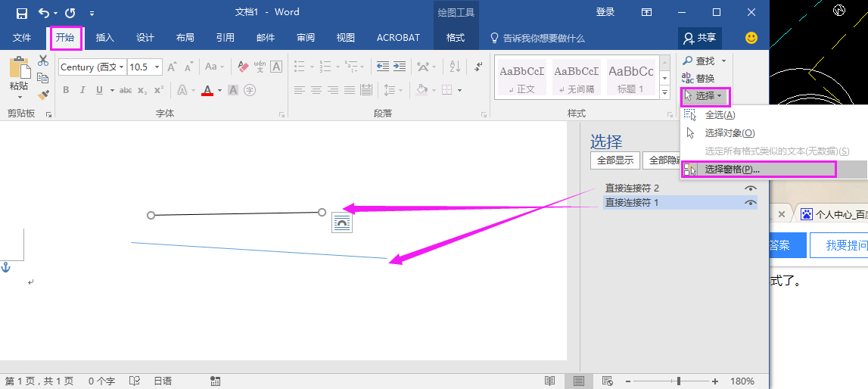Click the 替换 replace button
This screenshot has height=389, width=868.
[x=698, y=79]
